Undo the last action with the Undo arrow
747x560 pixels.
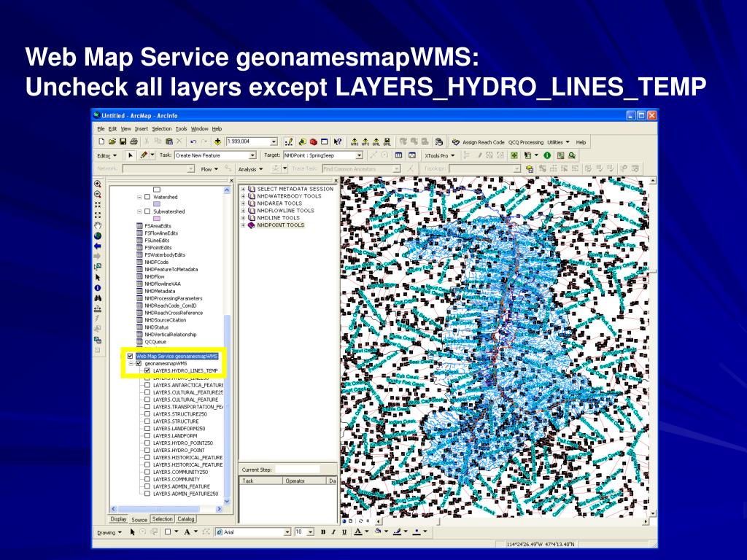click(193, 141)
